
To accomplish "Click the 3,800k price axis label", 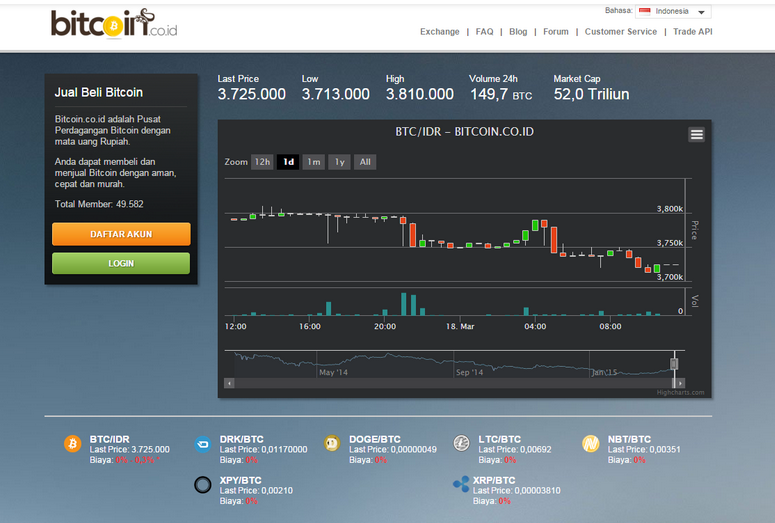I will point(670,209).
